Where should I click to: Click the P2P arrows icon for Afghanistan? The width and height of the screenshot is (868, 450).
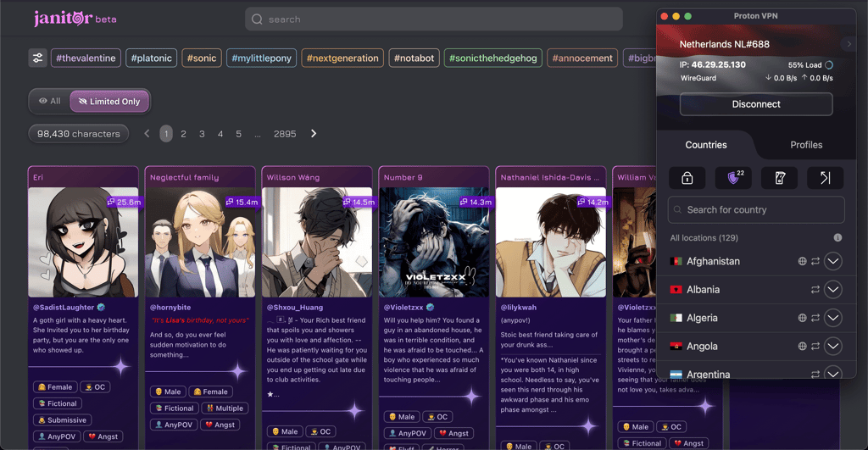pyautogui.click(x=815, y=261)
